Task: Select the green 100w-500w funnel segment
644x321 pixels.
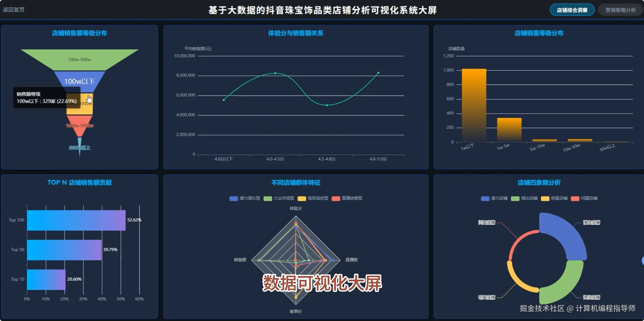Action: tap(80, 60)
